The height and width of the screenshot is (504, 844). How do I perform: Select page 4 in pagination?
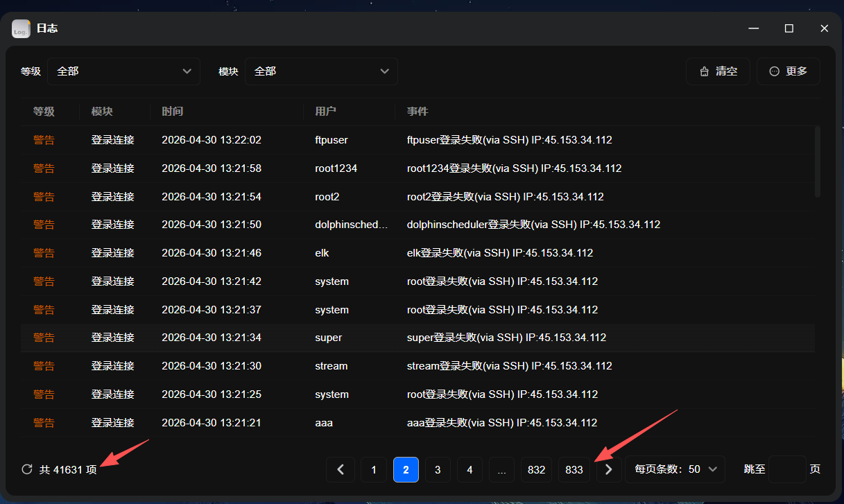[x=470, y=469]
